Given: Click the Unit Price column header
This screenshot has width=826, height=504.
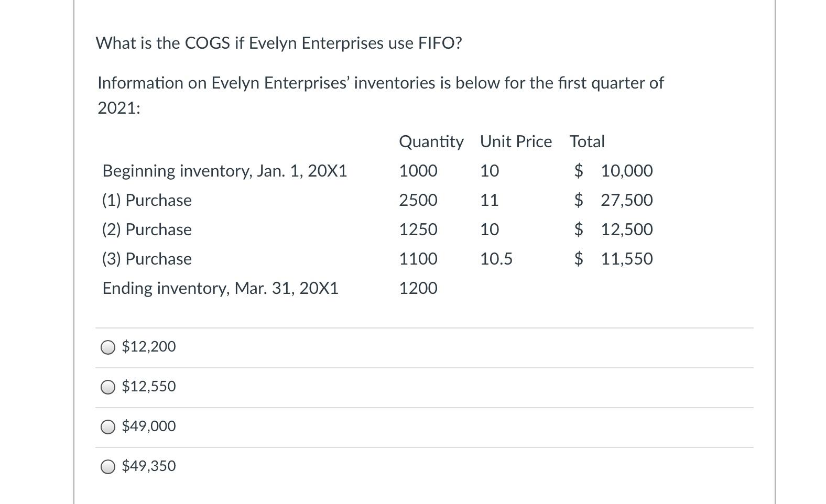Looking at the screenshot, I should (516, 141).
